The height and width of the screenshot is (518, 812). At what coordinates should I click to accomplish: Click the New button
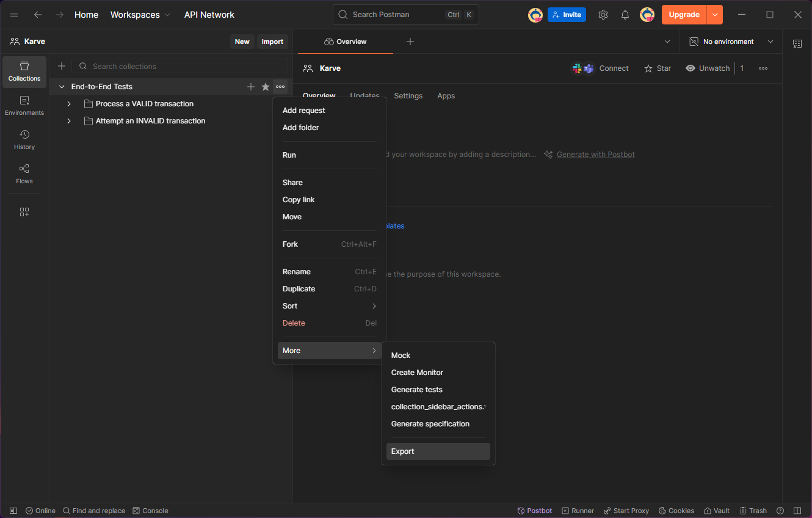coord(242,42)
